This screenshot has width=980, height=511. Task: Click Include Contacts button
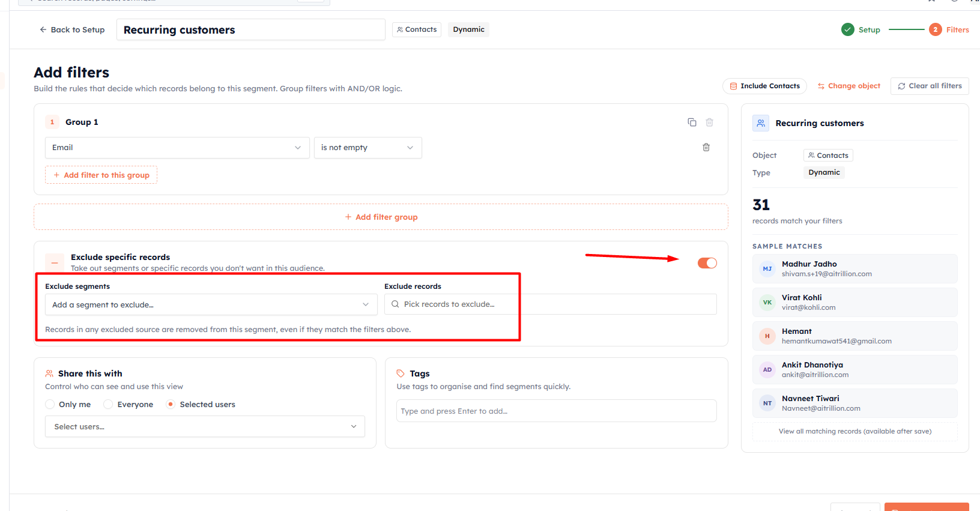tap(764, 86)
